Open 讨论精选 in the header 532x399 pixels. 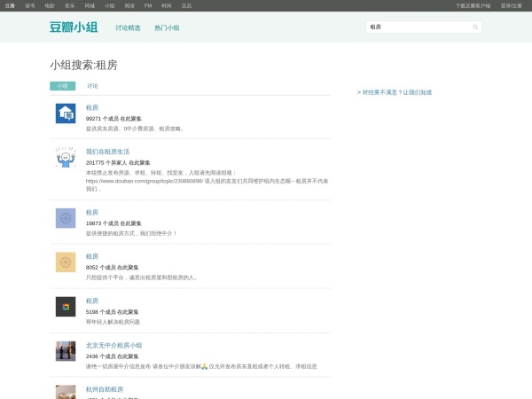pos(128,27)
